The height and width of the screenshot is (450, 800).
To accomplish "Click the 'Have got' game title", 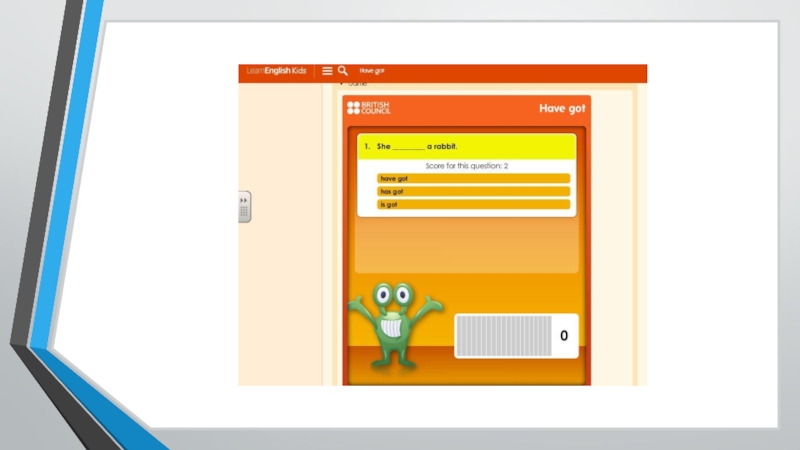I will [562, 108].
